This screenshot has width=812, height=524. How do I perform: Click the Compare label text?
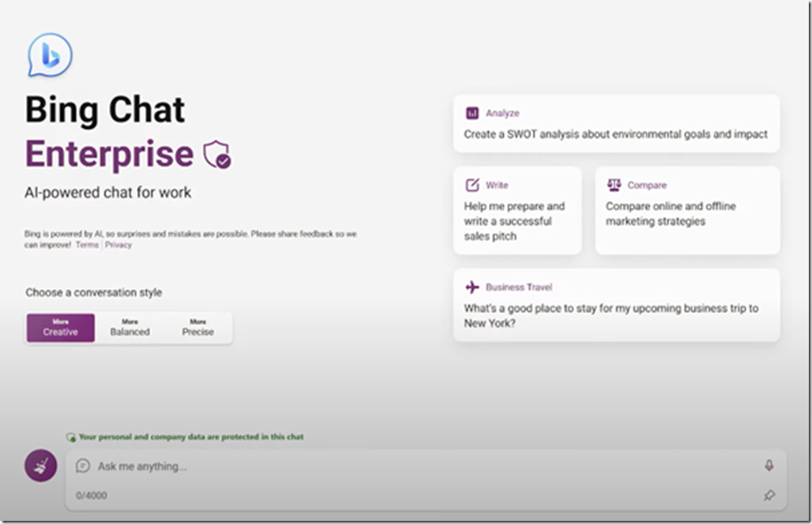click(647, 185)
